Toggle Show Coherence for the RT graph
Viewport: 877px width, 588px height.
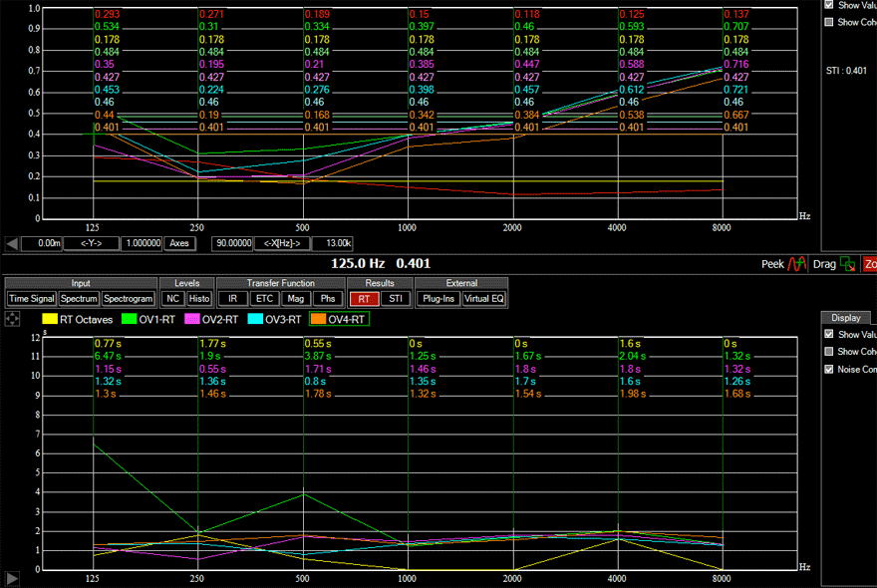pos(829,352)
